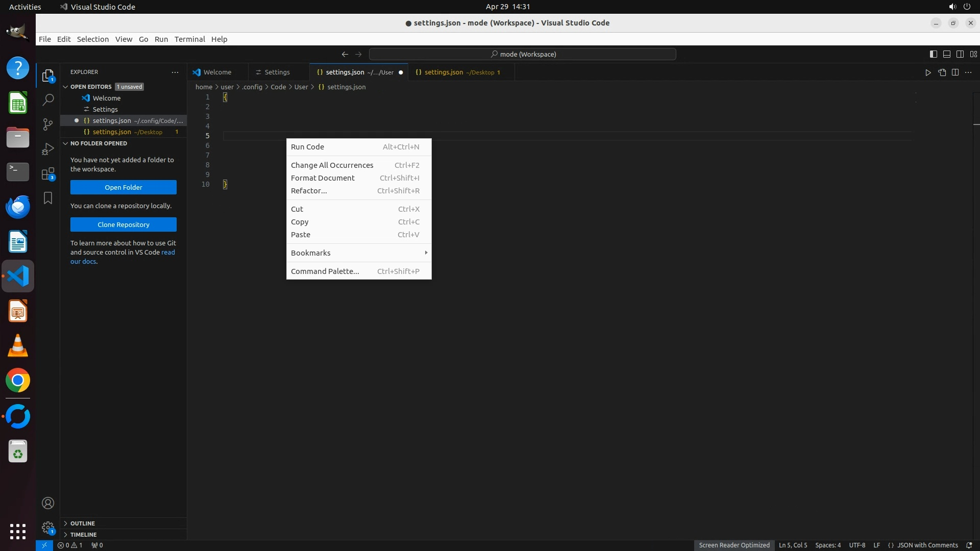
Task: Expand the Timeline section
Action: click(x=83, y=535)
